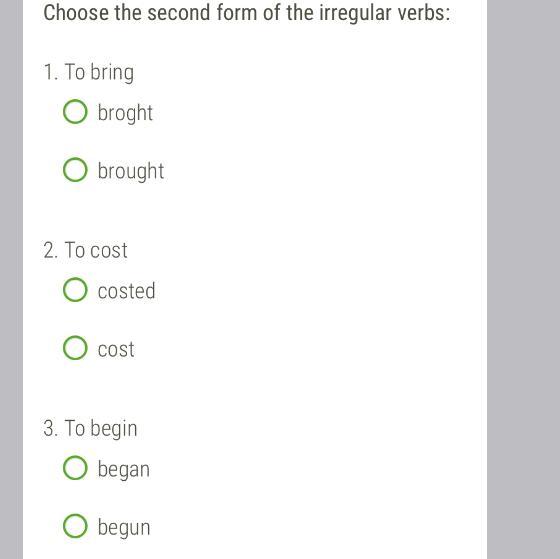Viewport: 560px width, 559px height.
Task: Click the 'began' option label text
Action: pyautogui.click(x=124, y=470)
